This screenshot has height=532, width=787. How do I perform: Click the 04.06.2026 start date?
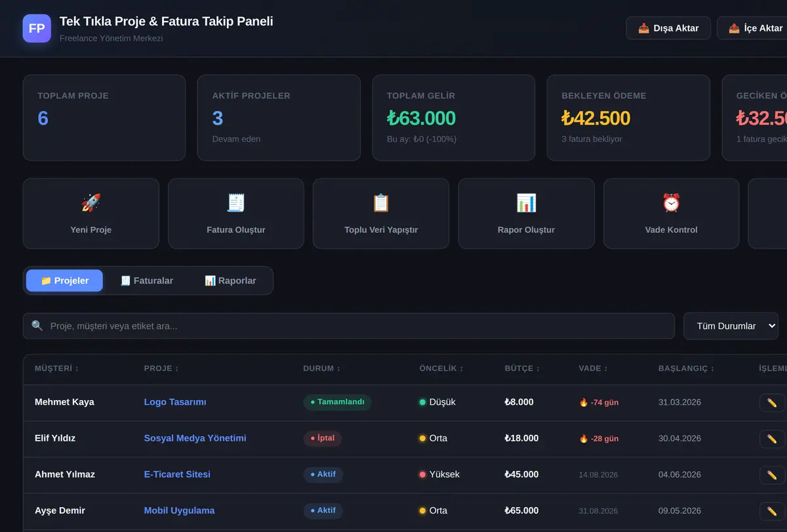pyautogui.click(x=679, y=474)
